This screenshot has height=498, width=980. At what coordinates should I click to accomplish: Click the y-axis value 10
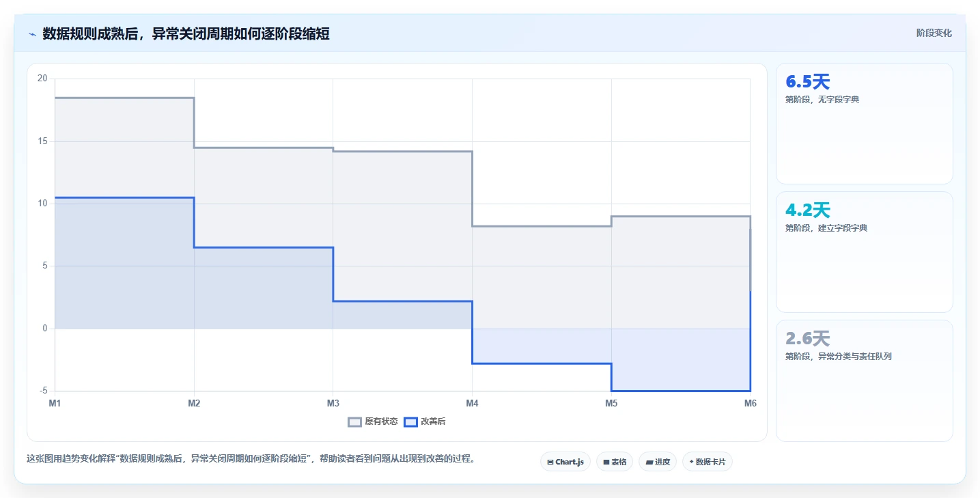tap(42, 204)
